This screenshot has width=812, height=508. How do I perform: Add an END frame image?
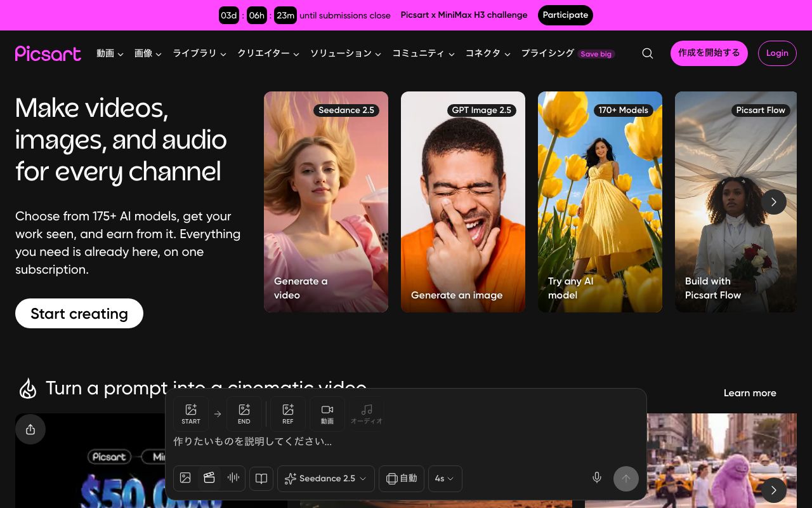(244, 414)
